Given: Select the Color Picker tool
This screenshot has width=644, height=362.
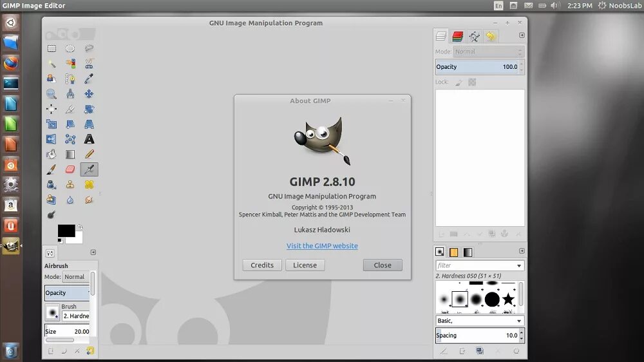Looking at the screenshot, I should click(89, 79).
